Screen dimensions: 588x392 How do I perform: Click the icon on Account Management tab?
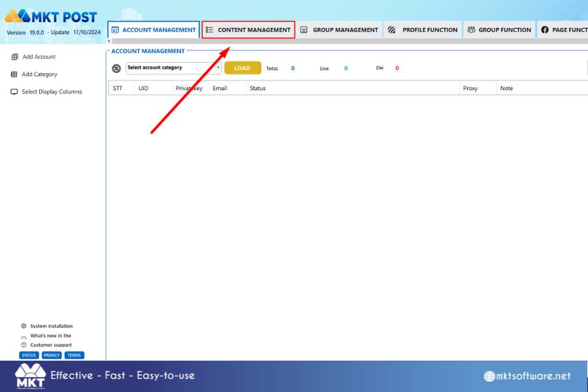point(115,29)
